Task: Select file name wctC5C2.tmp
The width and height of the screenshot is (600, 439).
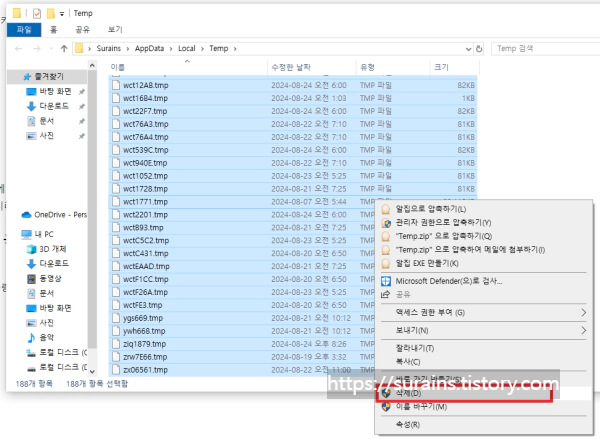Action: pyautogui.click(x=146, y=240)
